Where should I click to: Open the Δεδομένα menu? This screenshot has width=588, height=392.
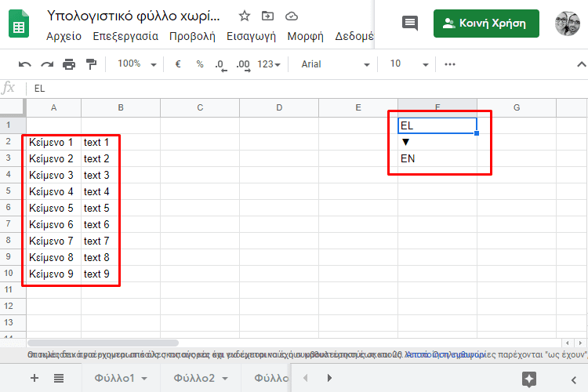[x=354, y=36]
